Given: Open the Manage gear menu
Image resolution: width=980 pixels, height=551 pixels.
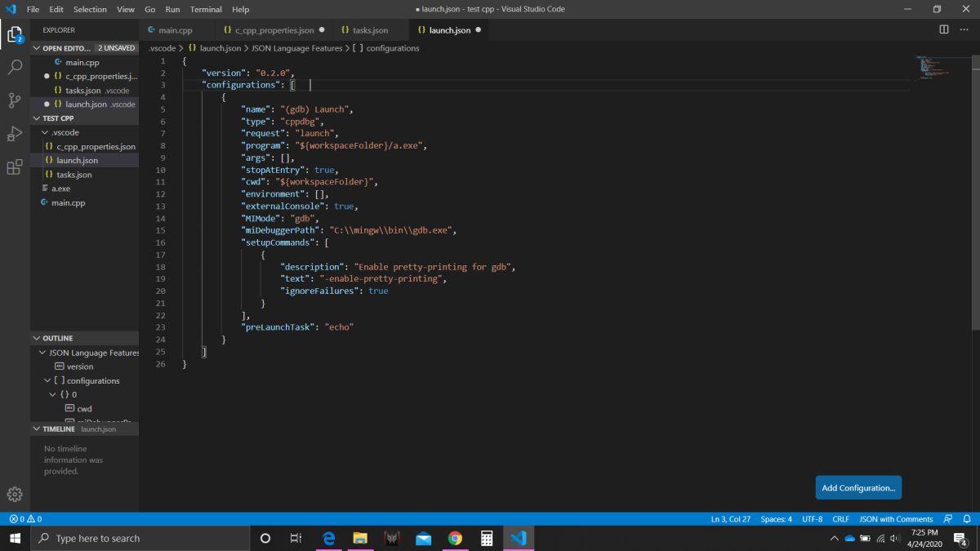Looking at the screenshot, I should pyautogui.click(x=15, y=494).
